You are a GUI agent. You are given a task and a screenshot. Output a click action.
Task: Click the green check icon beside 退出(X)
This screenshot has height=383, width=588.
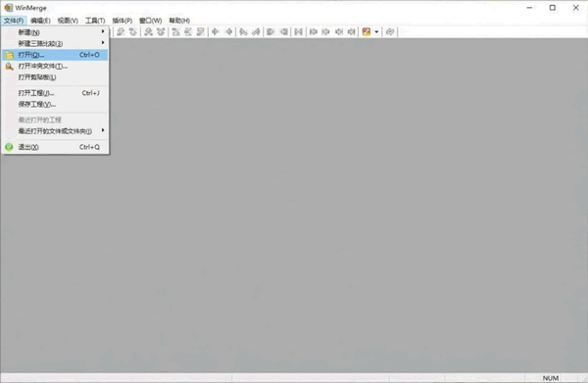(9, 147)
